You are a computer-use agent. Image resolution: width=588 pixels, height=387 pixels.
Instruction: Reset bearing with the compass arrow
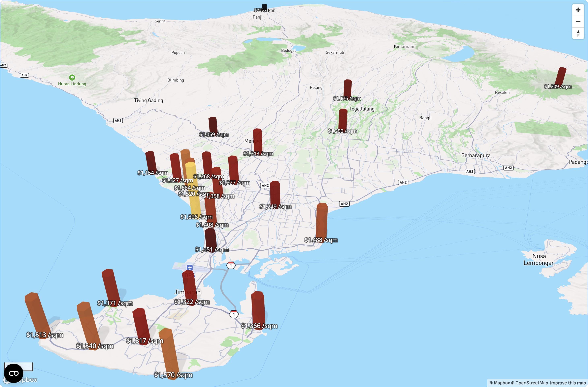coord(578,33)
